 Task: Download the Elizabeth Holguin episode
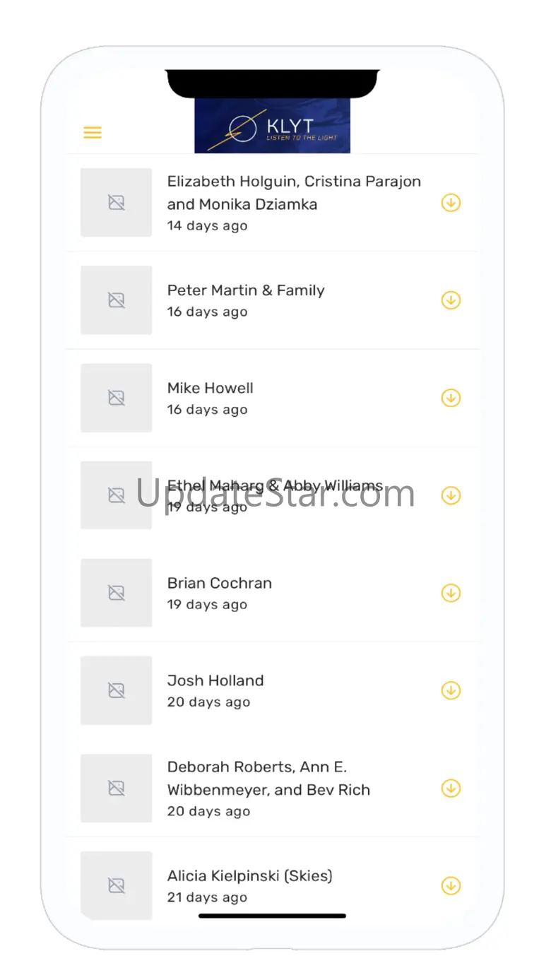pyautogui.click(x=451, y=203)
